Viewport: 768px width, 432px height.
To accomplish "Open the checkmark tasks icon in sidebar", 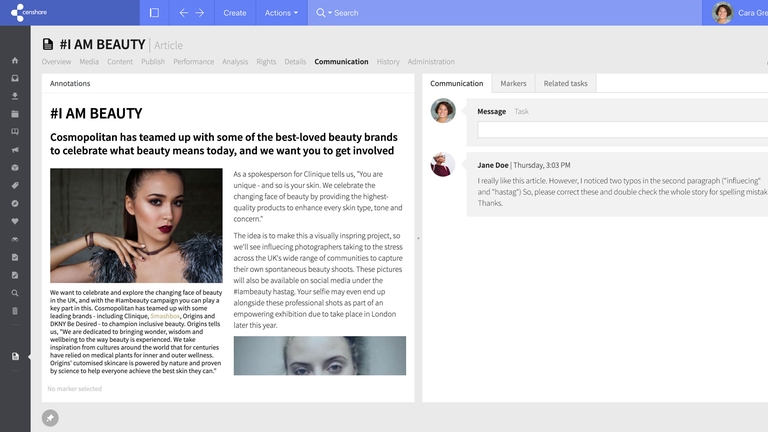I will tap(15, 257).
